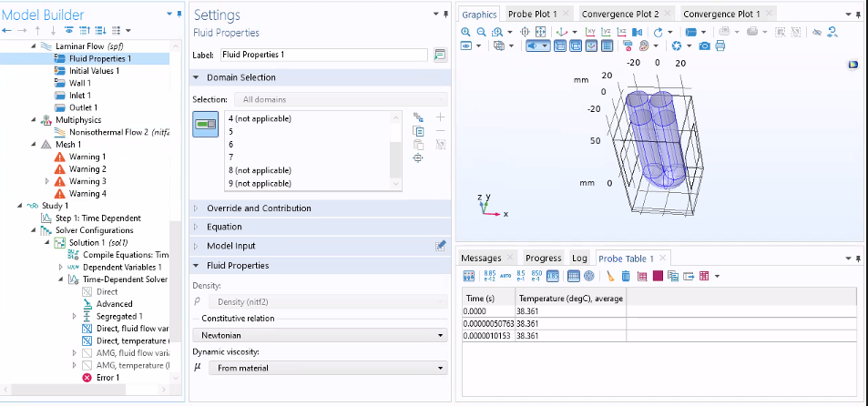Select domain 6 in the selection list
The width and height of the screenshot is (868, 406).
pos(231,144)
